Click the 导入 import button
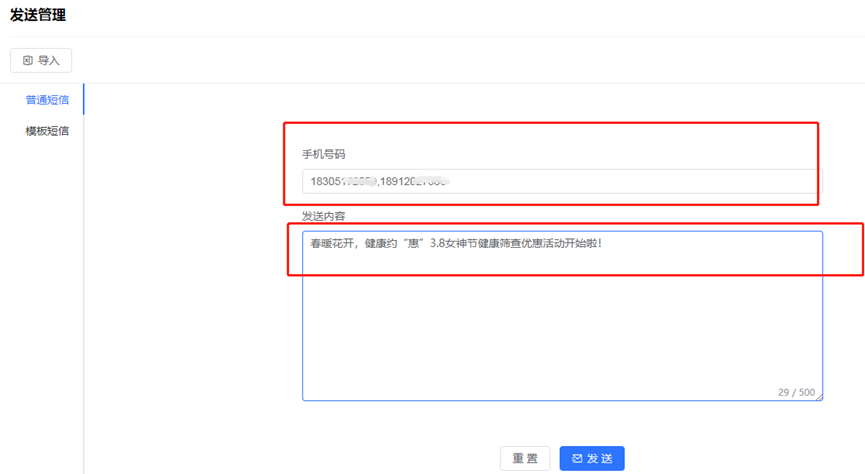 pos(41,60)
